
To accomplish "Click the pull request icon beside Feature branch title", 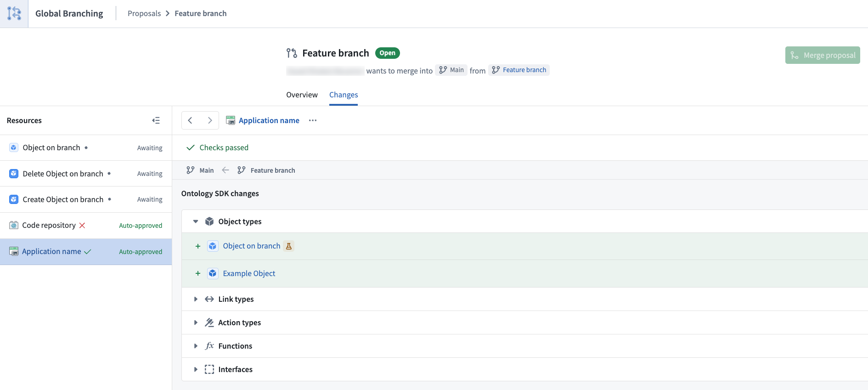I will (x=292, y=53).
